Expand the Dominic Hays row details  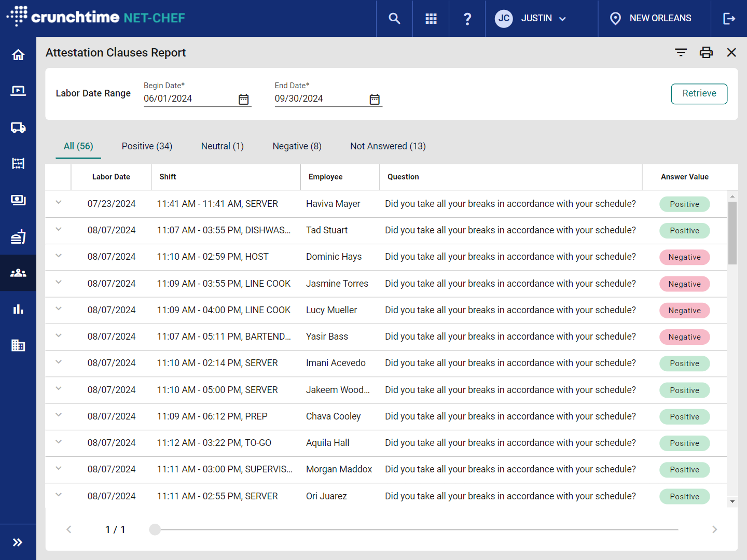click(x=59, y=256)
